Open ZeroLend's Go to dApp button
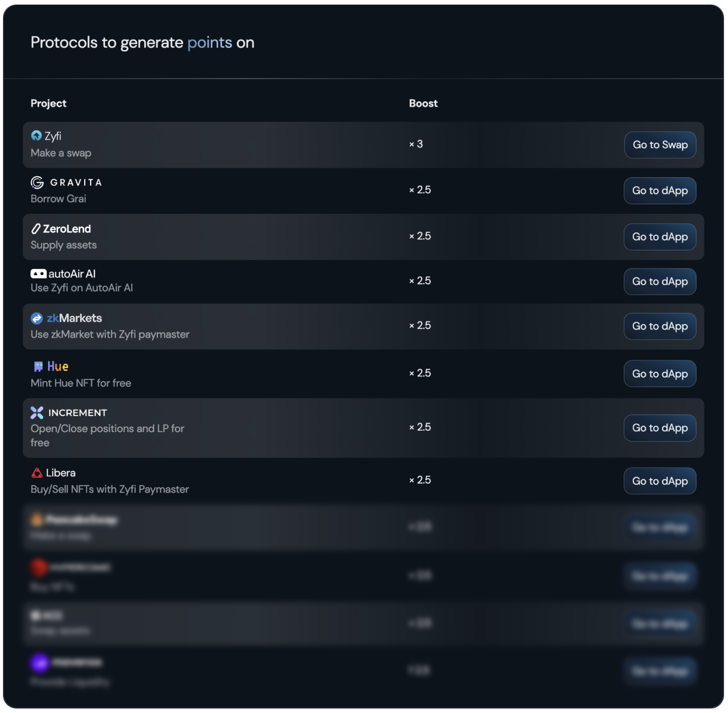The image size is (728, 713). [x=659, y=237]
